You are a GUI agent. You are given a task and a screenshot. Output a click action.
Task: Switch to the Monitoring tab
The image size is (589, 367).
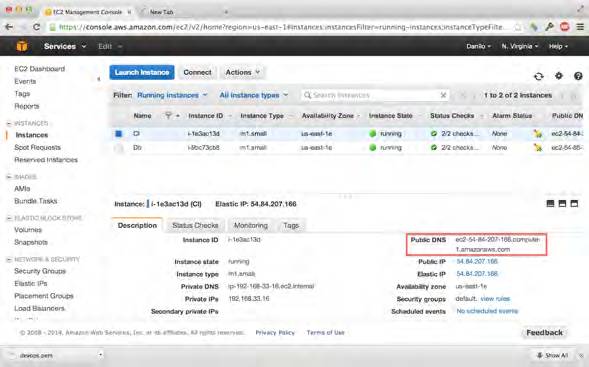point(251,225)
